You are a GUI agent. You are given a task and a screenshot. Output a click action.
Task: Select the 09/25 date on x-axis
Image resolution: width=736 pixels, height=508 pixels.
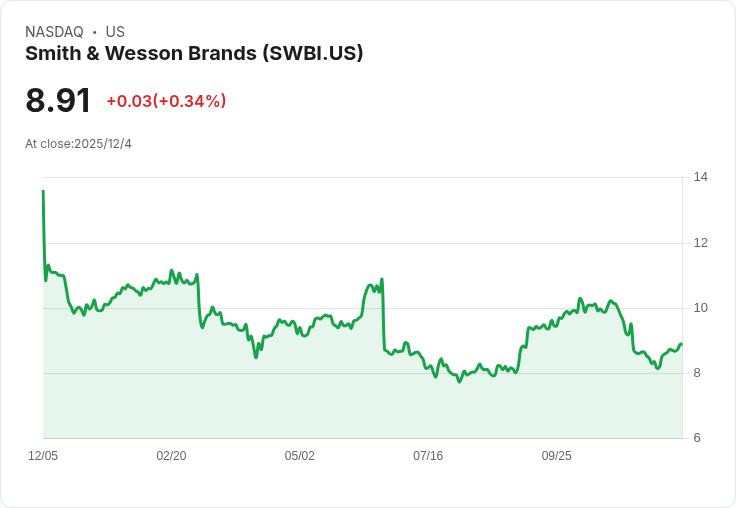pyautogui.click(x=556, y=456)
